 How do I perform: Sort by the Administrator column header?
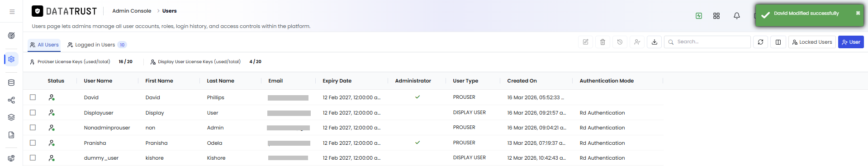click(x=413, y=81)
